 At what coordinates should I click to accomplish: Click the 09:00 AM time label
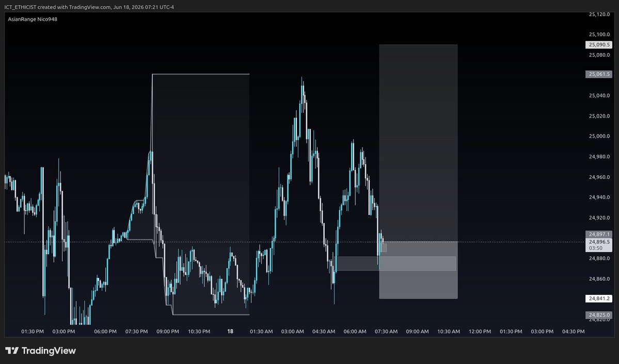point(417,332)
